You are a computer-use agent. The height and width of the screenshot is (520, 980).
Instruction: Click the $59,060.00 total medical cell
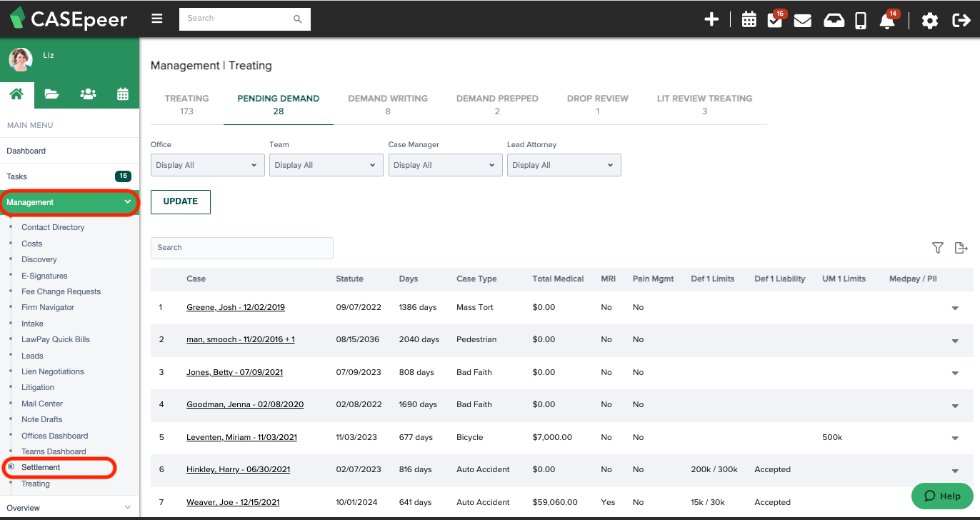pyautogui.click(x=555, y=502)
